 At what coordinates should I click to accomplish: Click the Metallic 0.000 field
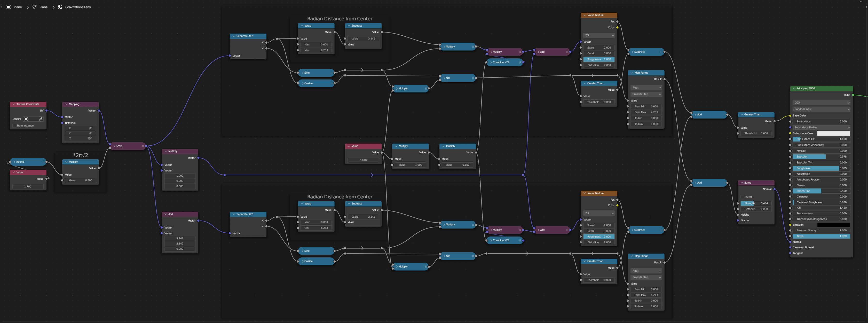(x=821, y=151)
